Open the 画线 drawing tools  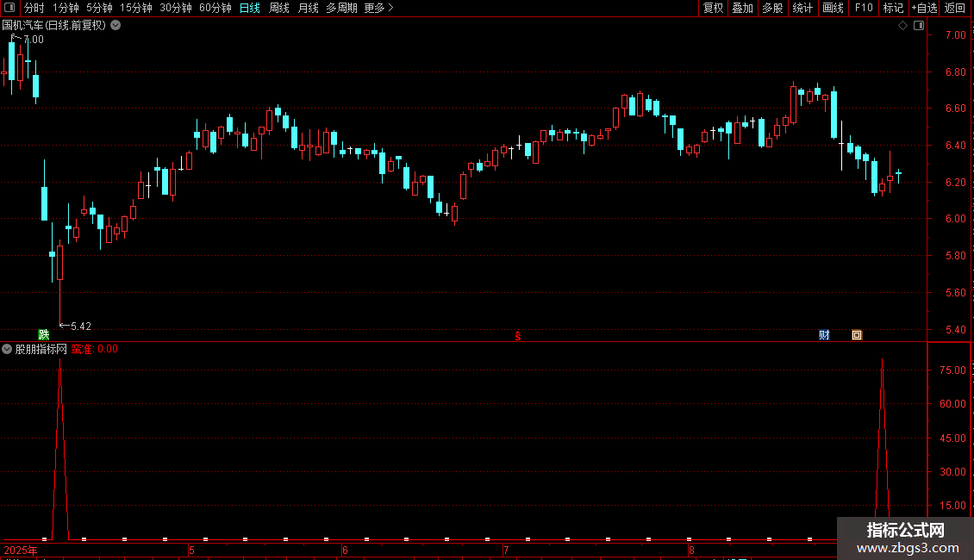pos(833,8)
